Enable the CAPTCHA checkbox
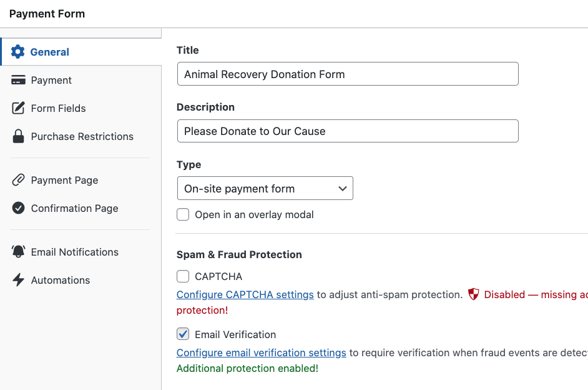This screenshot has width=588, height=390. tap(183, 276)
